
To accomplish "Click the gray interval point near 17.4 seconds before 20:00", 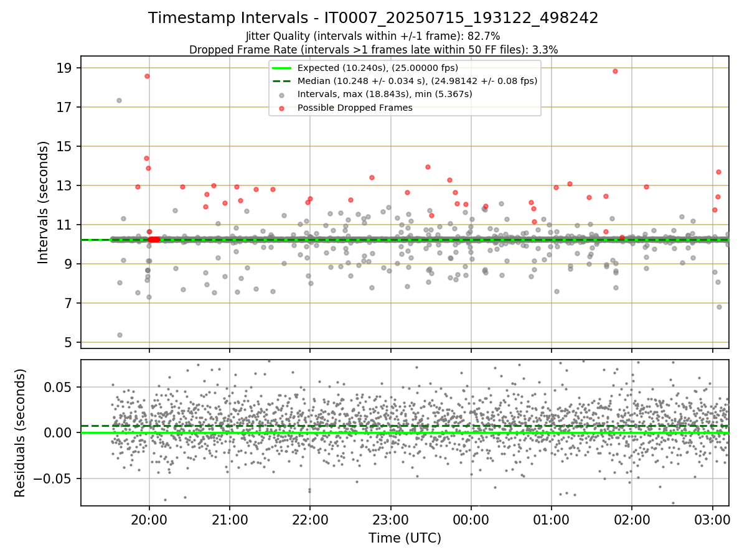I will 119,100.
